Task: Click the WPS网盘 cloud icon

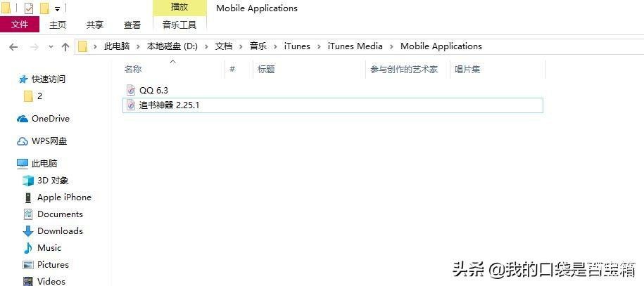Action: pyautogui.click(x=23, y=141)
